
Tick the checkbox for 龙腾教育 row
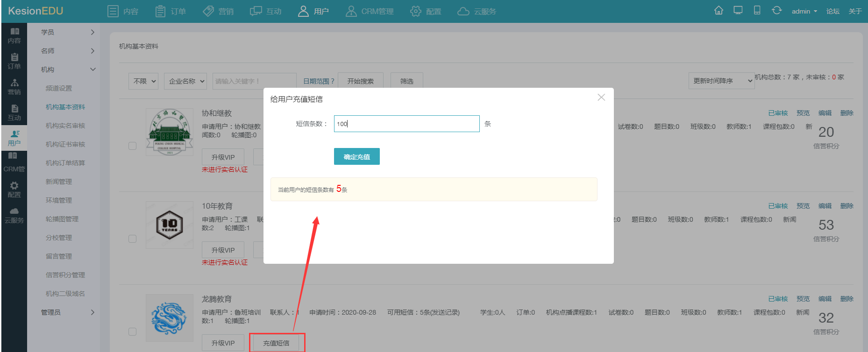(132, 331)
